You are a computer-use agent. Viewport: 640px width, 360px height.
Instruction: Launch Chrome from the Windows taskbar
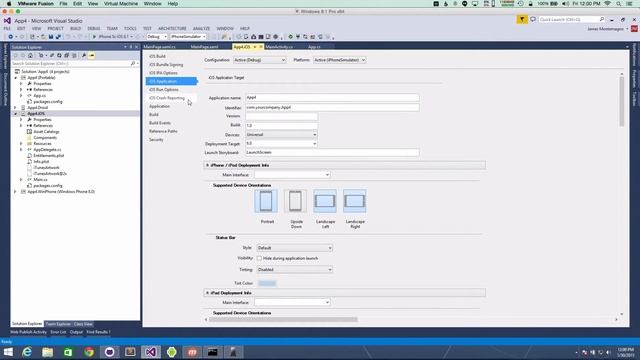pos(89,352)
